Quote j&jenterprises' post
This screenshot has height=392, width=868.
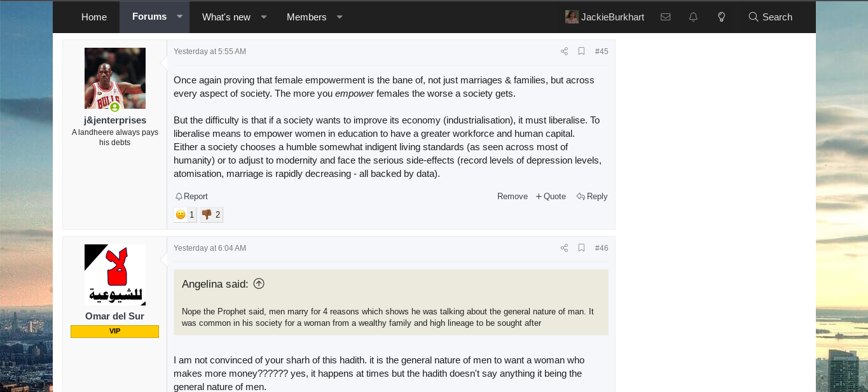tap(551, 197)
